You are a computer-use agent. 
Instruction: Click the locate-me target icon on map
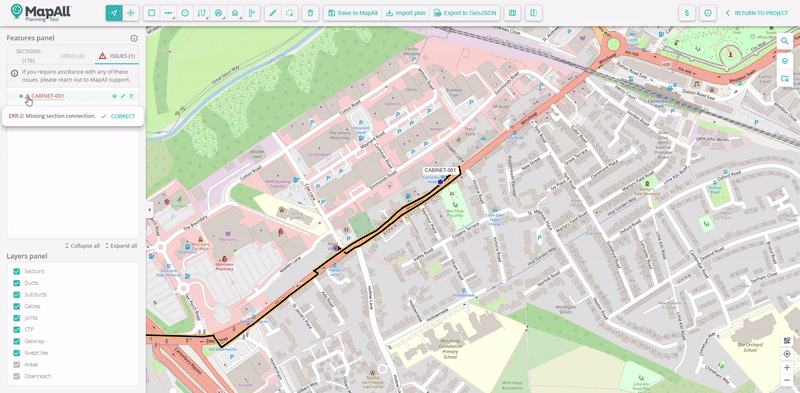787,354
